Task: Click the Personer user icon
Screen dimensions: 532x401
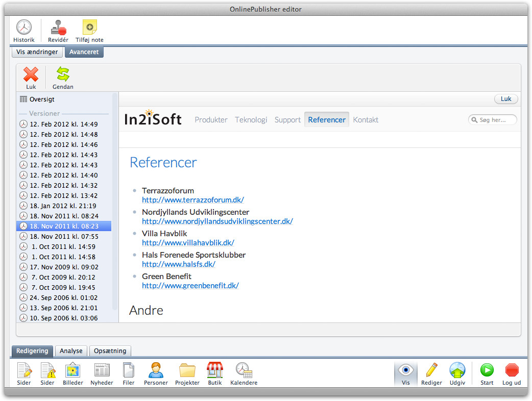Action: click(x=156, y=370)
